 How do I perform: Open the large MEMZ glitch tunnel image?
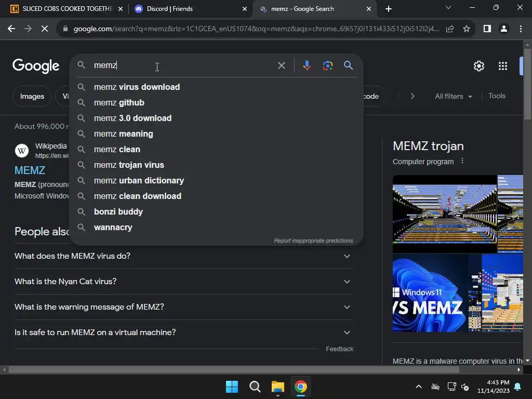coord(445,214)
